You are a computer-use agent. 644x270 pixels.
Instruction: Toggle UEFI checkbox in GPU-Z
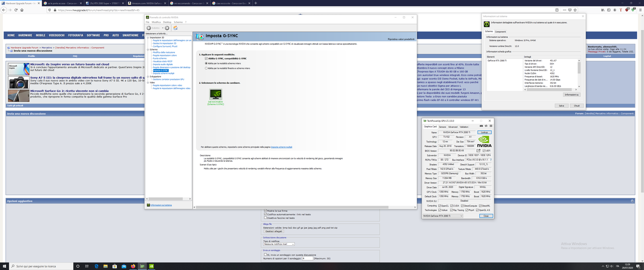pos(484,150)
